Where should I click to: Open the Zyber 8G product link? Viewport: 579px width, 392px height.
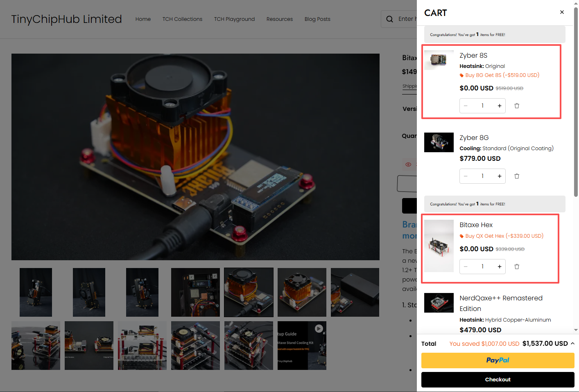click(474, 138)
